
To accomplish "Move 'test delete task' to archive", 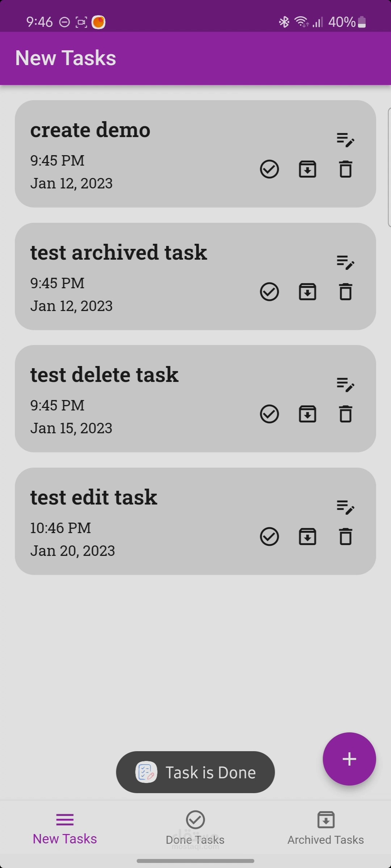I will (x=307, y=414).
